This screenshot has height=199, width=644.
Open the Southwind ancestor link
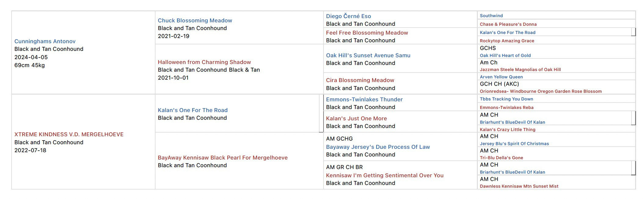tap(491, 16)
